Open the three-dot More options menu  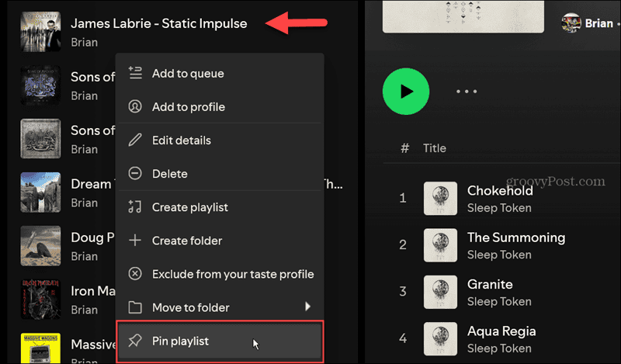[x=467, y=92]
